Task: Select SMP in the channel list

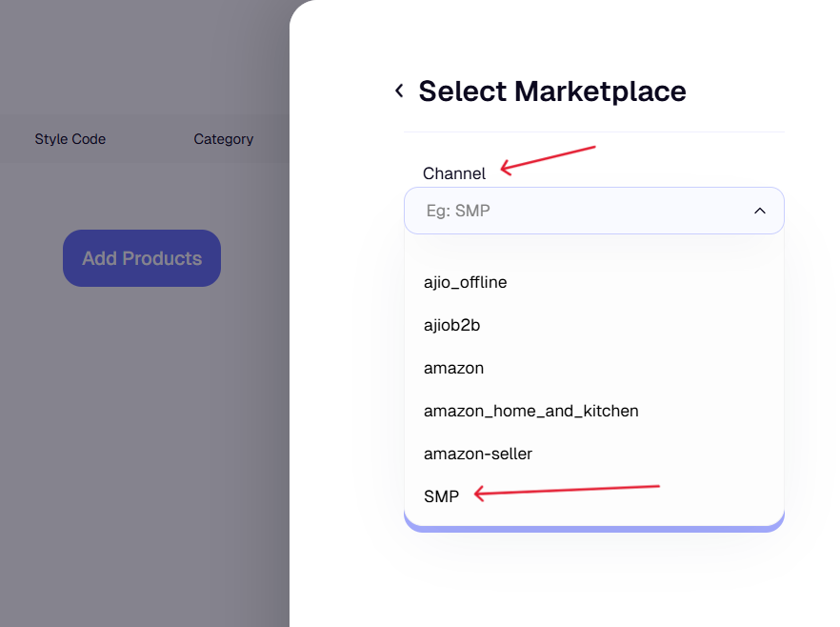Action: point(442,496)
